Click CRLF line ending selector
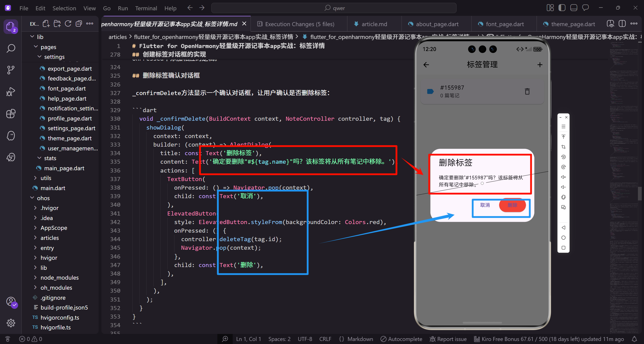 [325, 339]
